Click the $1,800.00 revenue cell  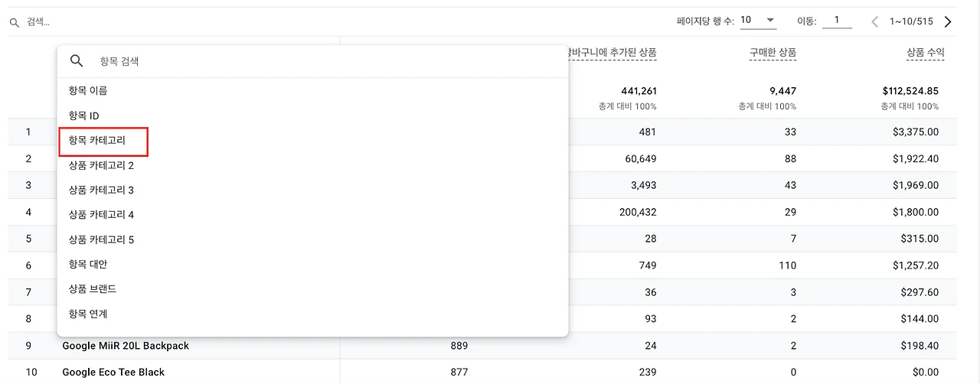point(916,212)
